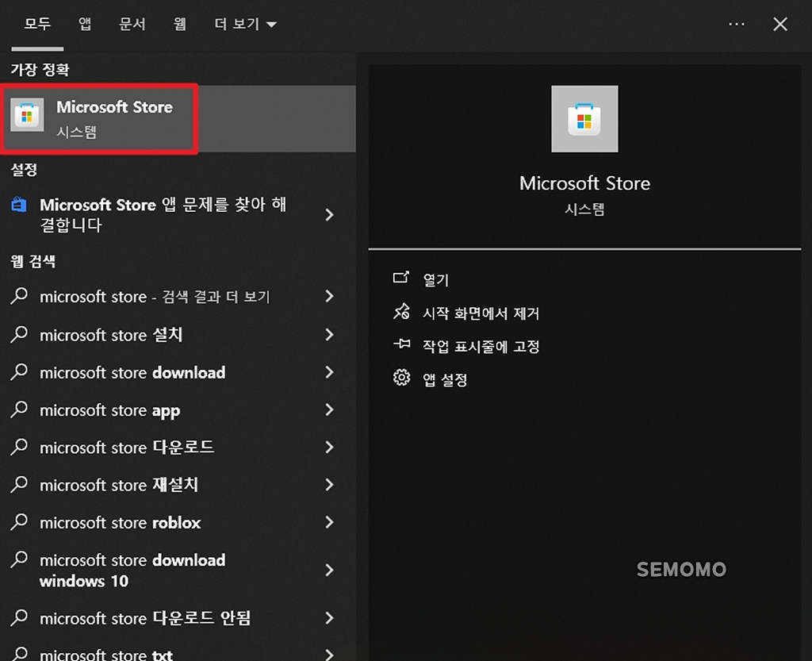Expand arrow for 'microsoft store 다운로드'
Viewport: 812px width, 661px height.
tap(329, 447)
